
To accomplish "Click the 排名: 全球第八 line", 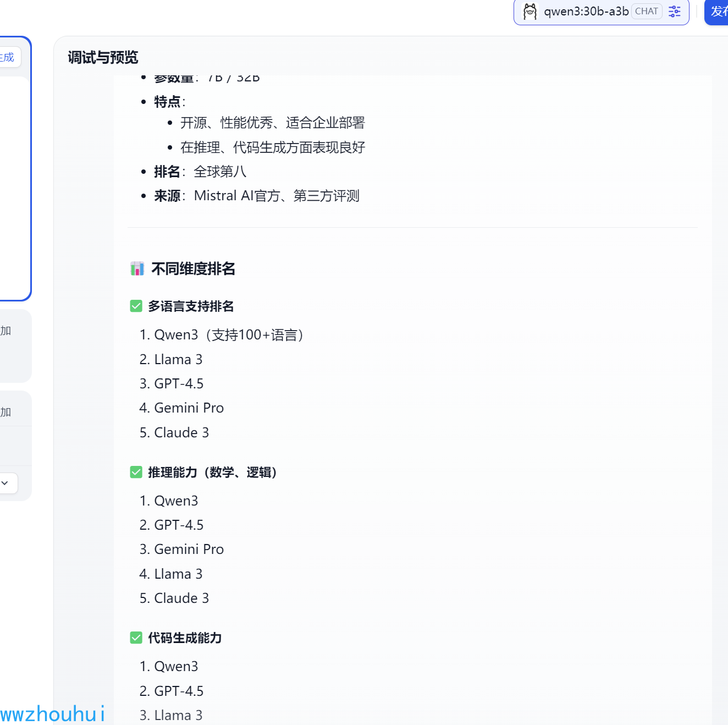I will pyautogui.click(x=200, y=172).
